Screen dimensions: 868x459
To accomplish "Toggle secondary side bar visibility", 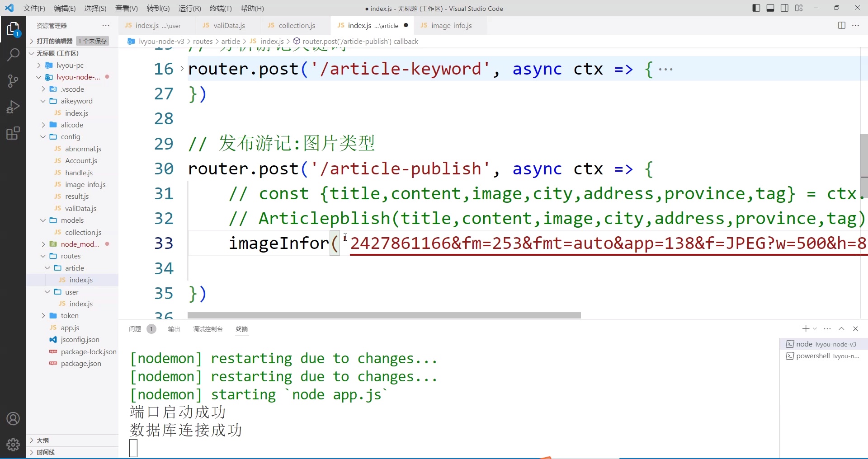I will 785,8.
